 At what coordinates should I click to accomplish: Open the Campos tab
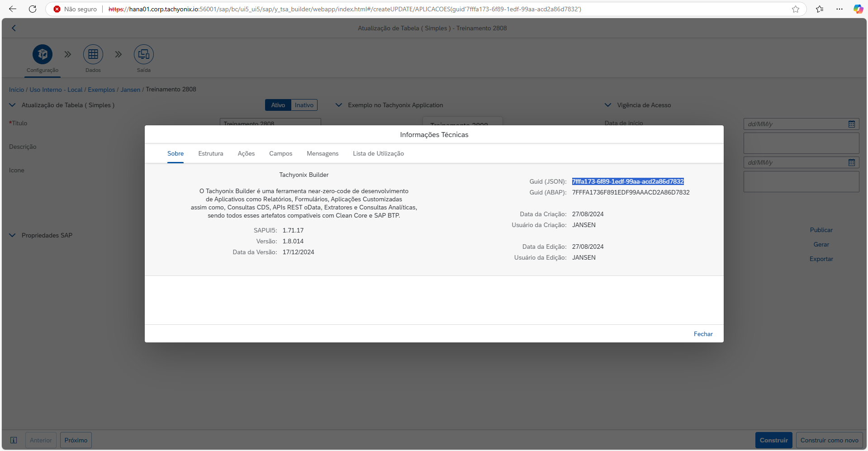point(280,154)
